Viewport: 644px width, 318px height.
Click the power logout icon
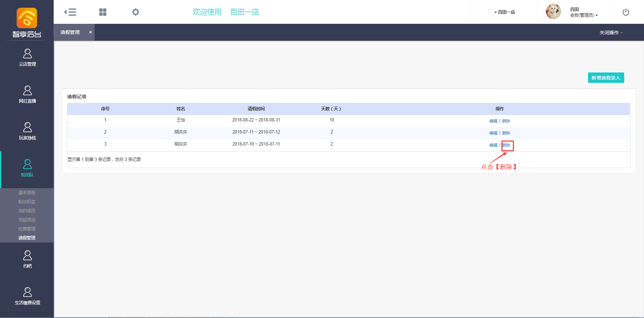(626, 12)
